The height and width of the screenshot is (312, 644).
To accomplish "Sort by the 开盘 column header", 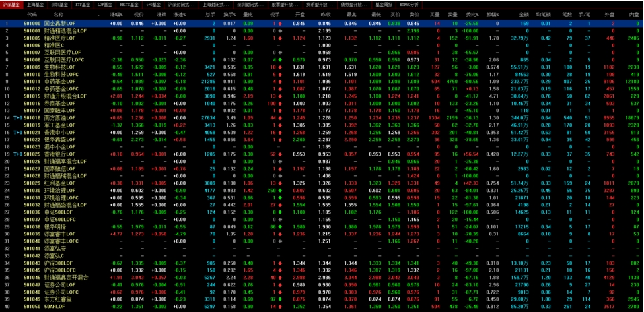I will tap(300, 15).
